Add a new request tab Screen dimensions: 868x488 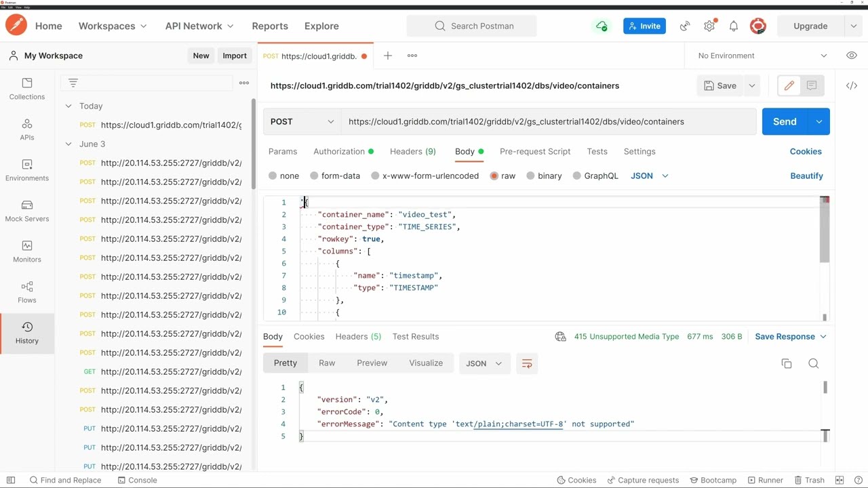click(388, 56)
